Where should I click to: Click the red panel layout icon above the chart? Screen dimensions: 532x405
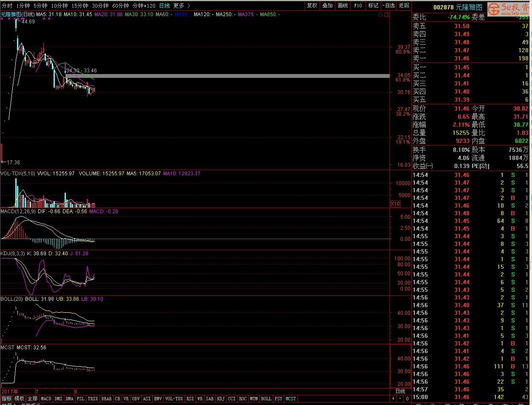[x=387, y=14]
